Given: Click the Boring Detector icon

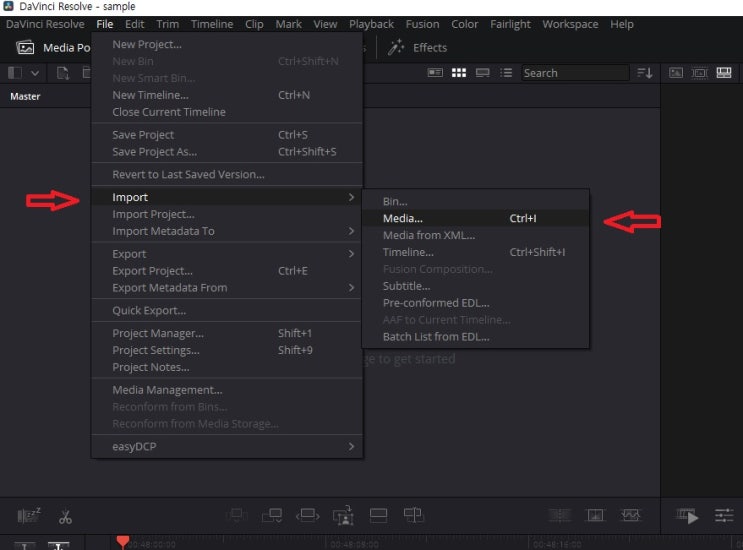Looking at the screenshot, I should pyautogui.click(x=29, y=515).
